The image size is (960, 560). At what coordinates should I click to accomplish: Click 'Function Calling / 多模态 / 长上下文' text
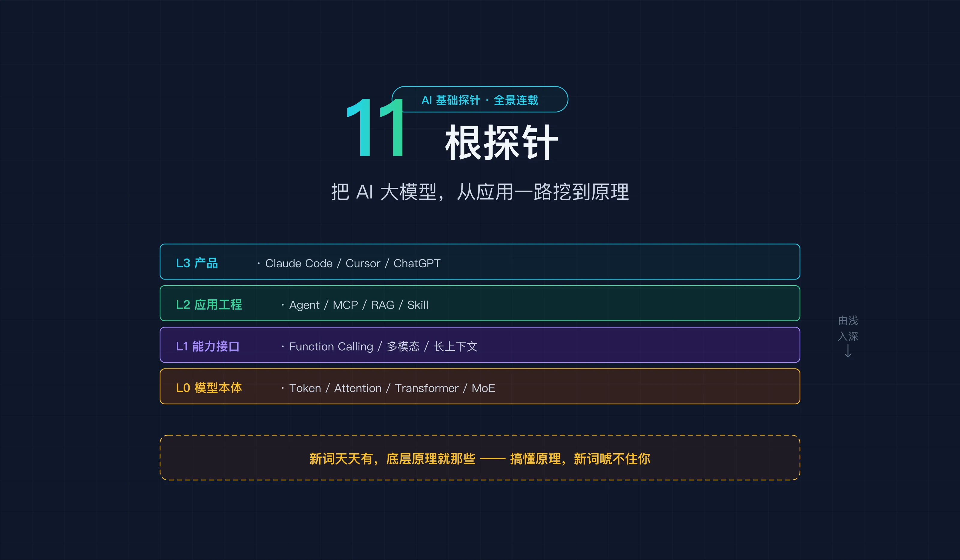383,346
